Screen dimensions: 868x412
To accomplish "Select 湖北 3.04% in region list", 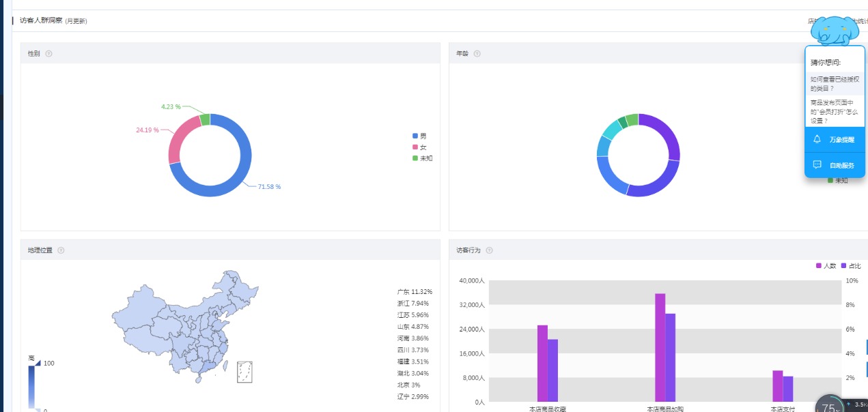I will pos(413,373).
